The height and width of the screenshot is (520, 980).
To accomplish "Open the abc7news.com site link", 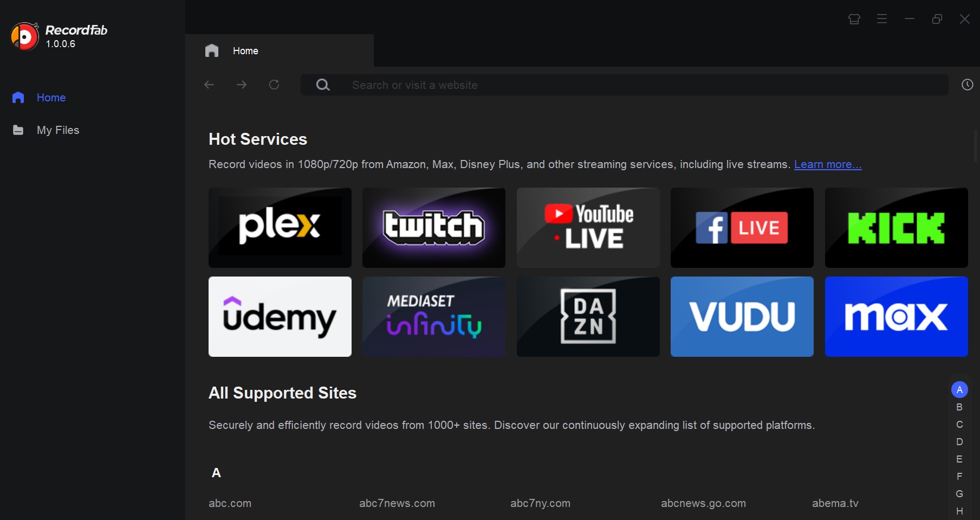I will [397, 503].
